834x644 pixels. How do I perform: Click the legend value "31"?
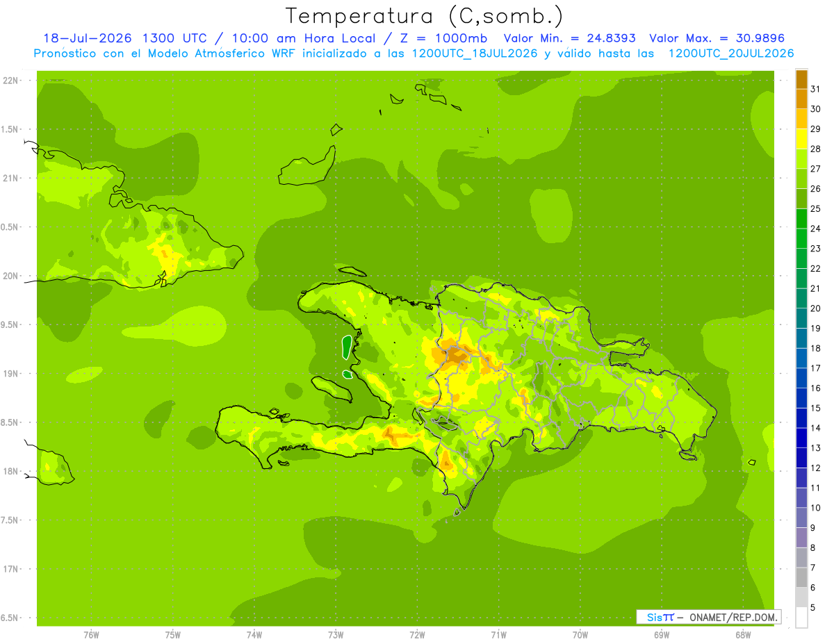click(816, 89)
